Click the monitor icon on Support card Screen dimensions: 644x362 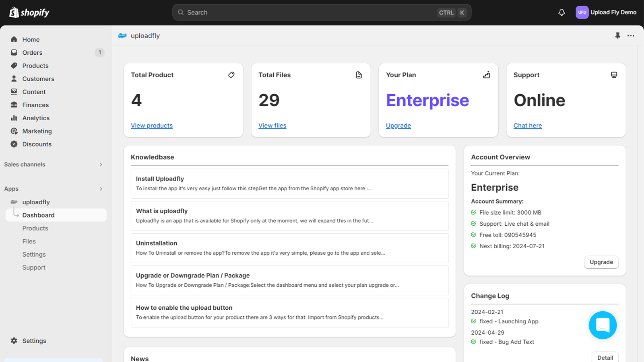tap(613, 75)
